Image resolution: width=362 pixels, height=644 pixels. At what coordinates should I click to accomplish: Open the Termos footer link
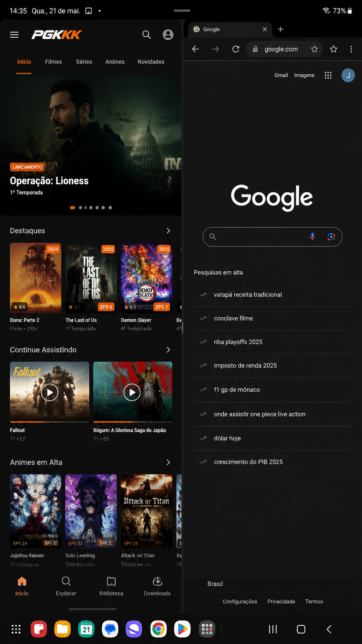[x=314, y=601]
